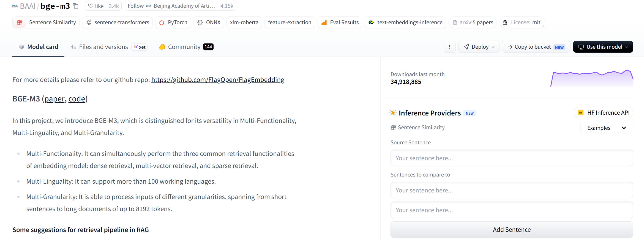Open the Eval Results tag
Viewport: 644px width, 240px height.
(x=340, y=23)
